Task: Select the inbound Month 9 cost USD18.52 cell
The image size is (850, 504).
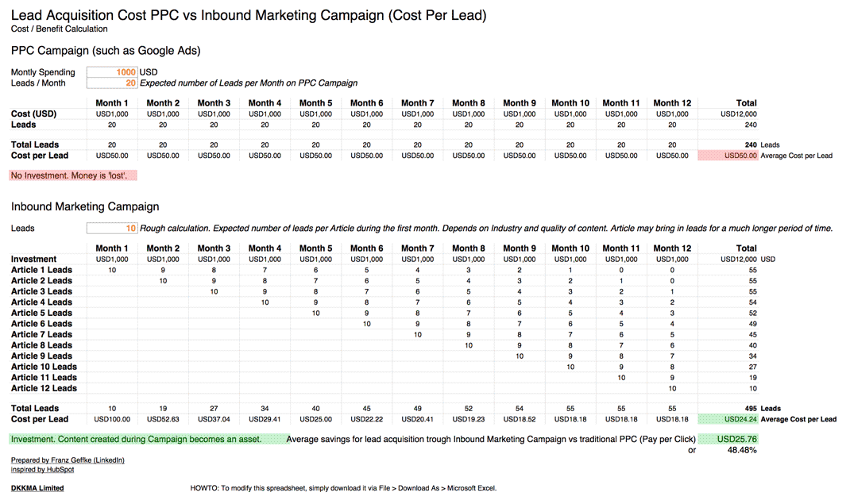Action: coord(520,419)
